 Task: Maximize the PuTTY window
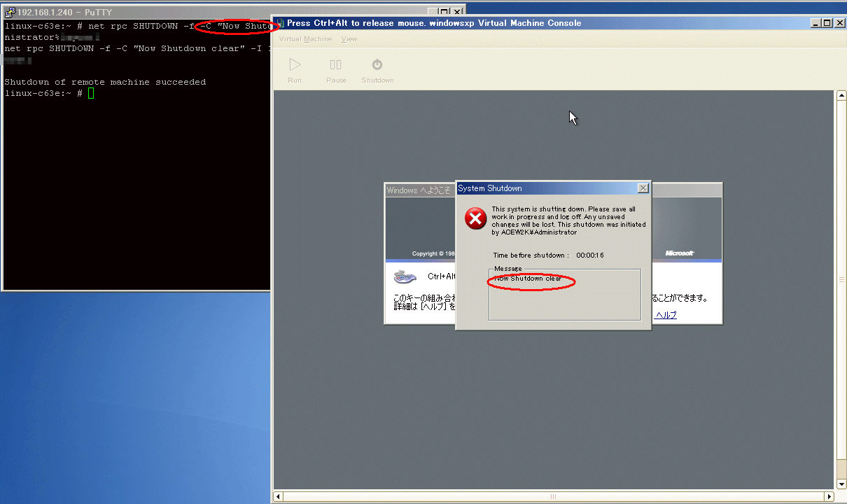[445, 12]
